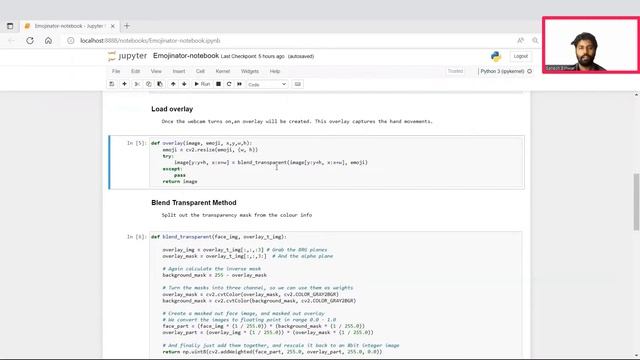Go to browser home page
This screenshot has width=640, height=360.
point(48,40)
